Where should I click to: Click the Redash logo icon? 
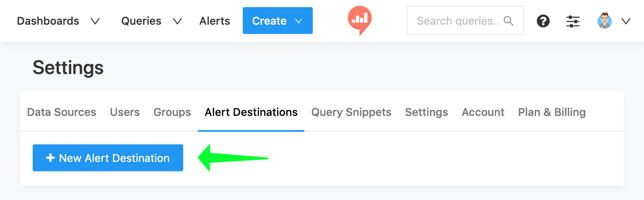pos(360,21)
